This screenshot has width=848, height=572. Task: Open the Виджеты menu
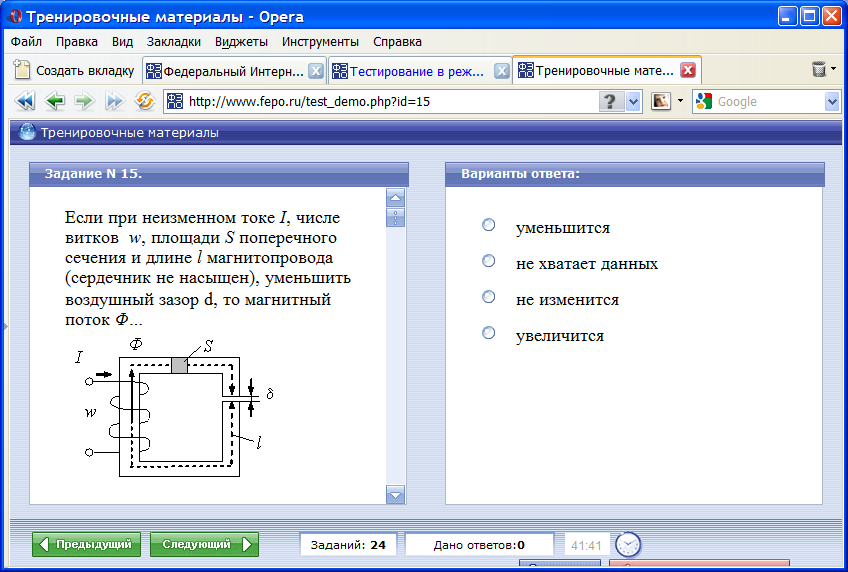(241, 42)
